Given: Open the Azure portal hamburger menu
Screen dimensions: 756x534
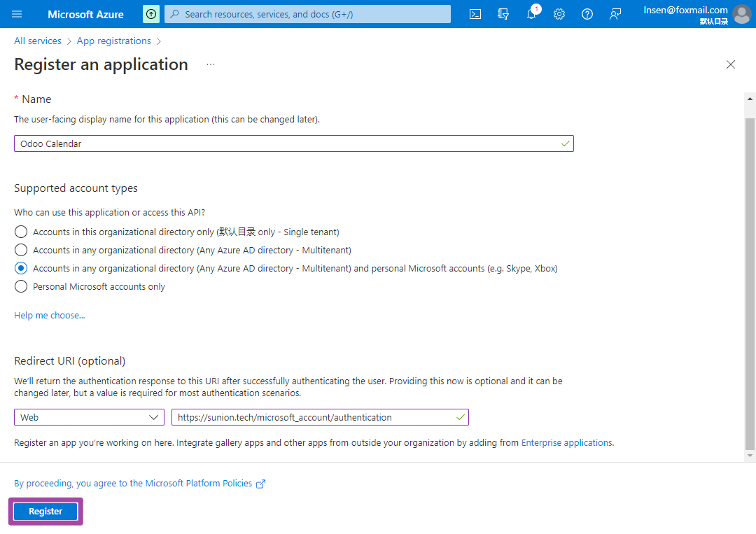Looking at the screenshot, I should (x=17, y=14).
